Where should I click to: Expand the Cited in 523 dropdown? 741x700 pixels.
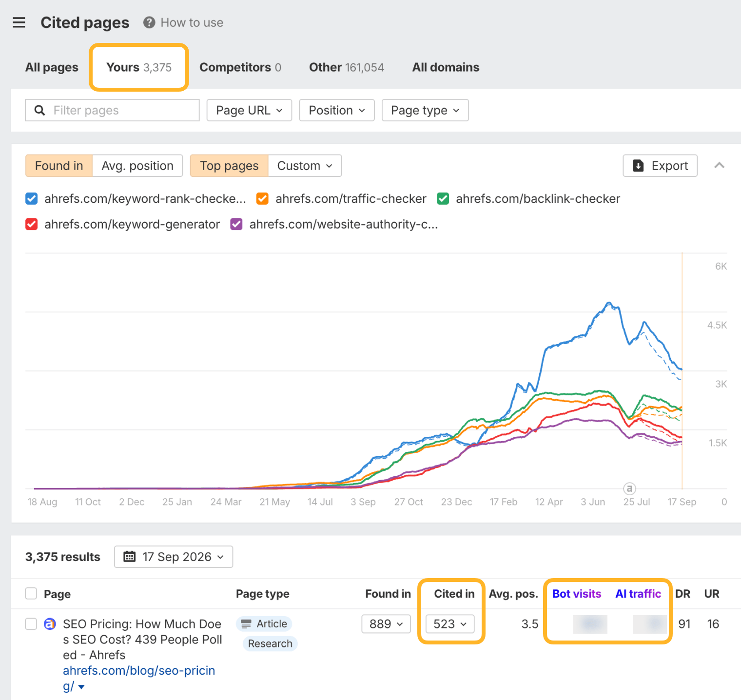click(450, 624)
